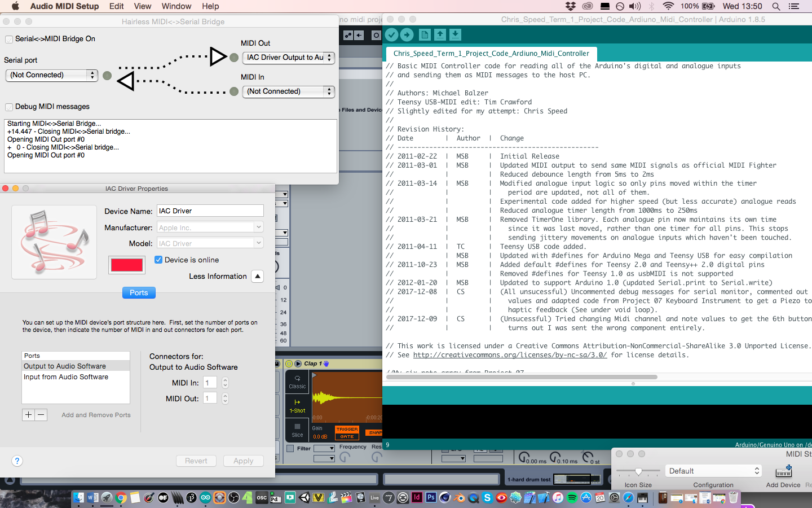Select 1-Shot playback mode in Simpler
The width and height of the screenshot is (812, 508).
pos(297,406)
